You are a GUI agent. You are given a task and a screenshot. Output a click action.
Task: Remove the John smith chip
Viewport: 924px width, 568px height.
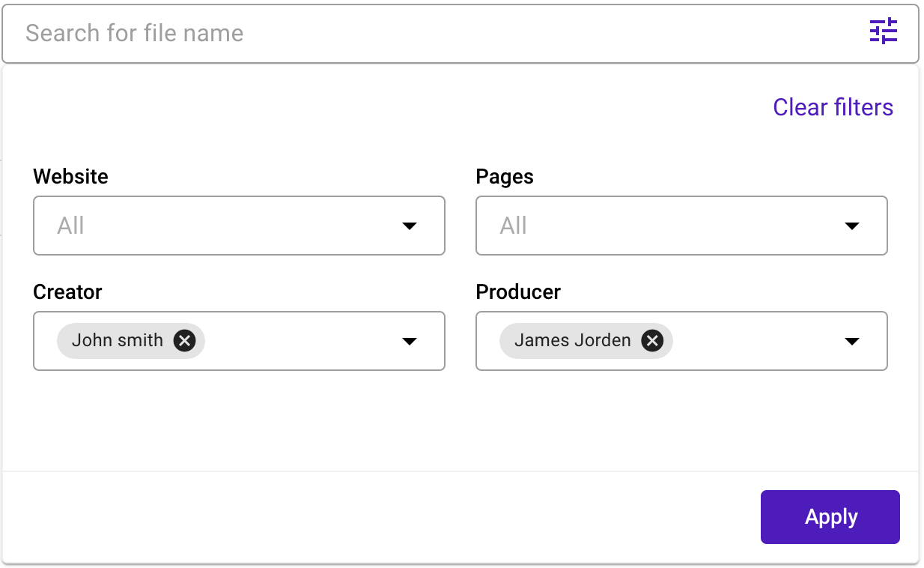(x=184, y=341)
